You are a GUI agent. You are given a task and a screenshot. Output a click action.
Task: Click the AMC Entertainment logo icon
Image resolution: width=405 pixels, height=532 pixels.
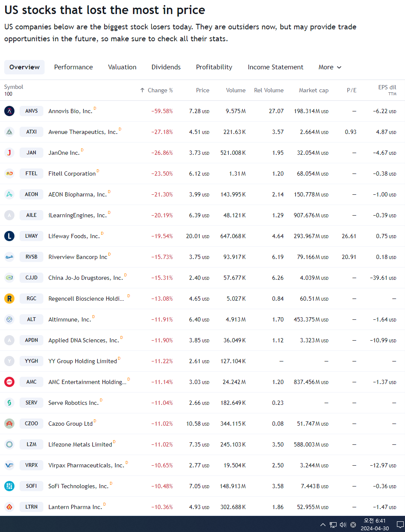[9, 382]
